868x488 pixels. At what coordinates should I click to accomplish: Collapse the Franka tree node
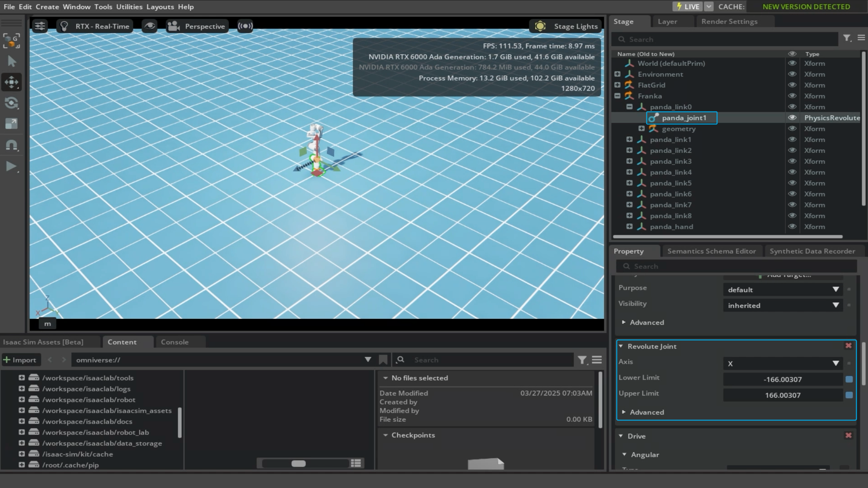tap(617, 96)
